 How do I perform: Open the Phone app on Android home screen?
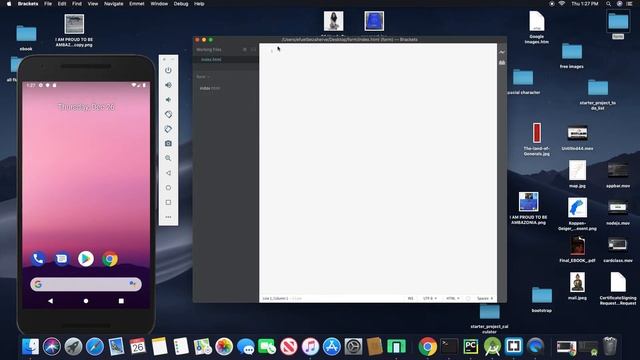[x=38, y=259]
